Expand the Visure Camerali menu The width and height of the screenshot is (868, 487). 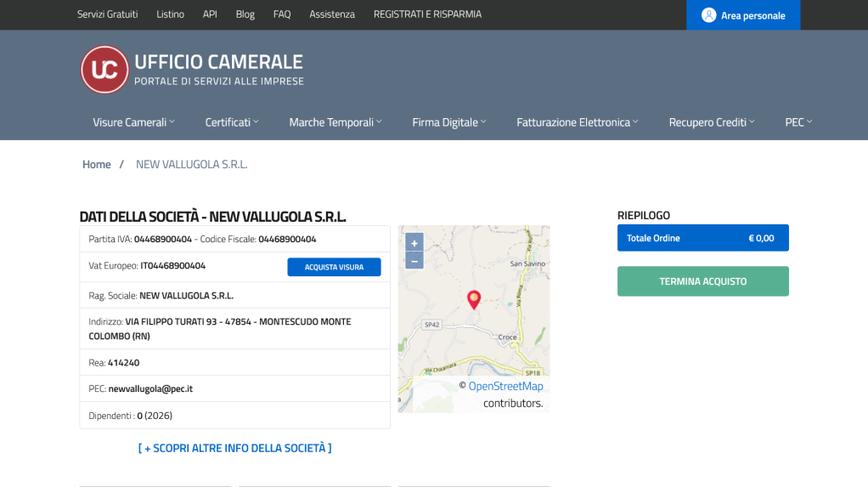[133, 122]
